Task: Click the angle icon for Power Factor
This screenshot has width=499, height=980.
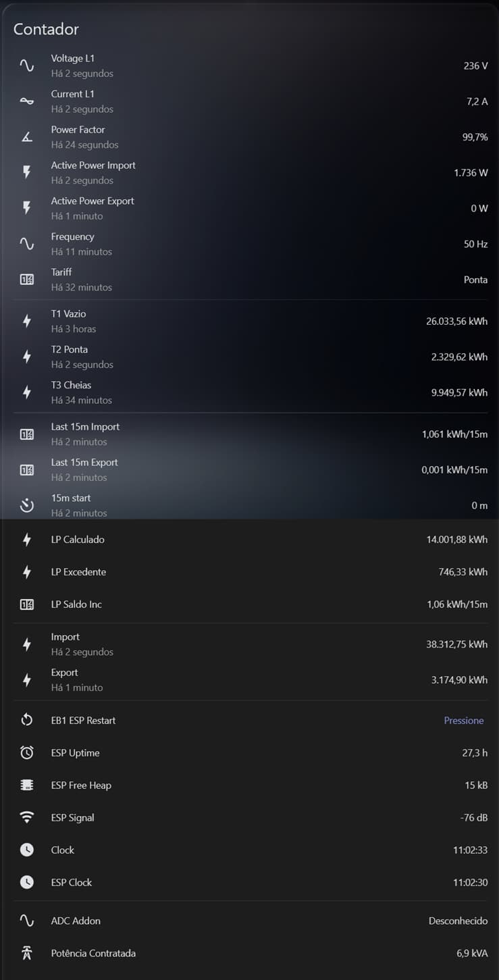Action: (x=27, y=137)
